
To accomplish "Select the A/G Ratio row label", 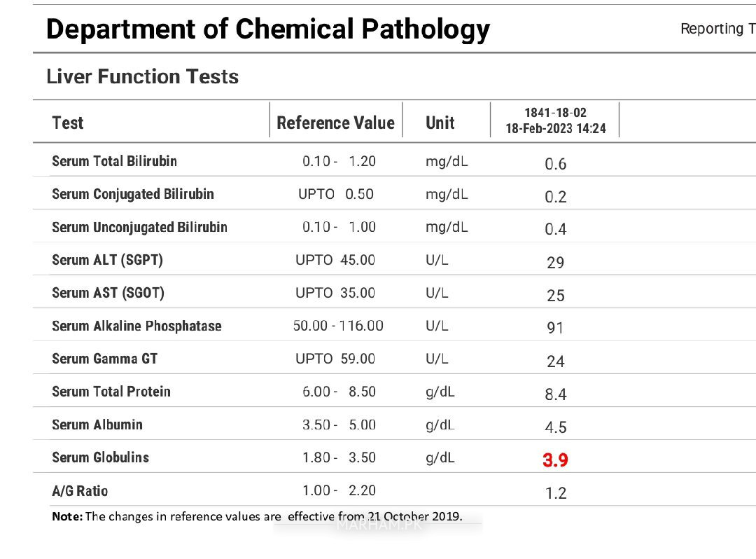I will click(x=80, y=490).
